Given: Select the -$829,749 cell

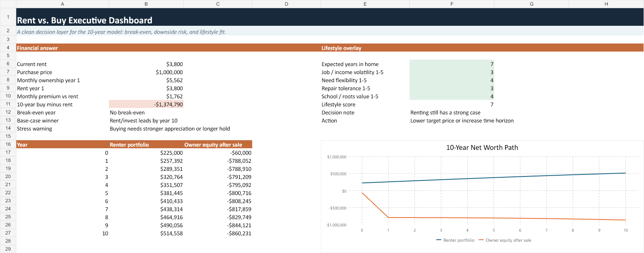Looking at the screenshot, I should pyautogui.click(x=218, y=217).
